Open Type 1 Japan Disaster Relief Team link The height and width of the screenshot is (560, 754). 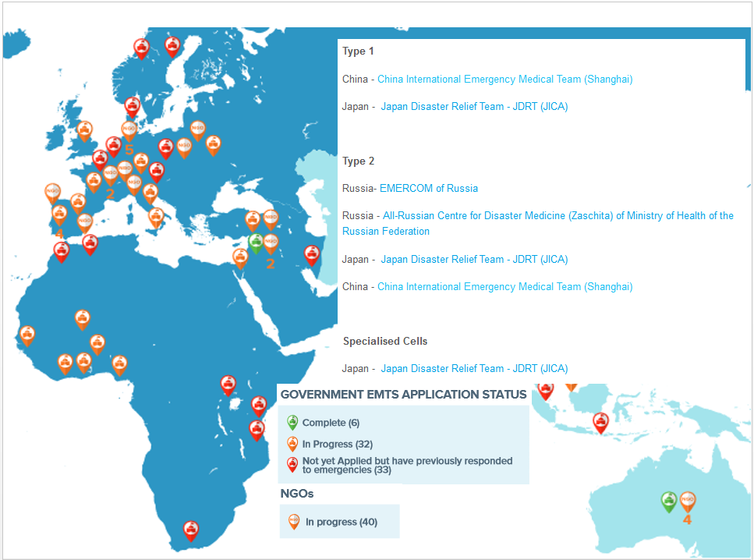(x=474, y=106)
